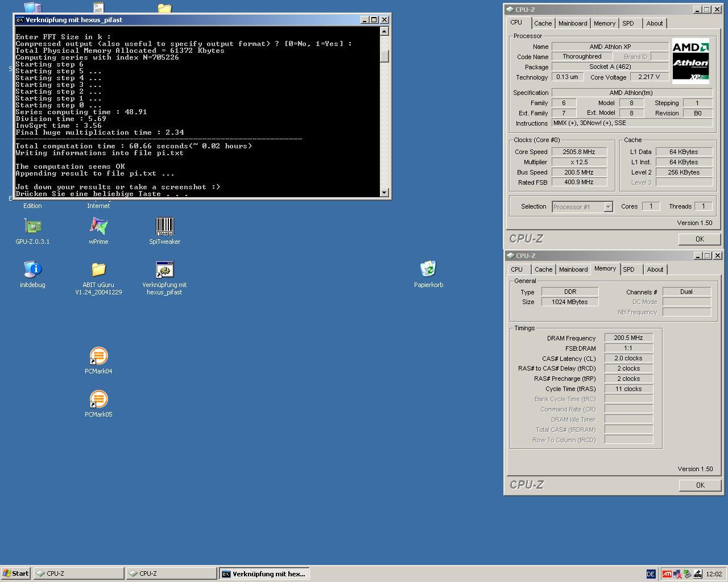
Task: Click the DRAM Frequency value 200.5 MHz
Action: (628, 338)
